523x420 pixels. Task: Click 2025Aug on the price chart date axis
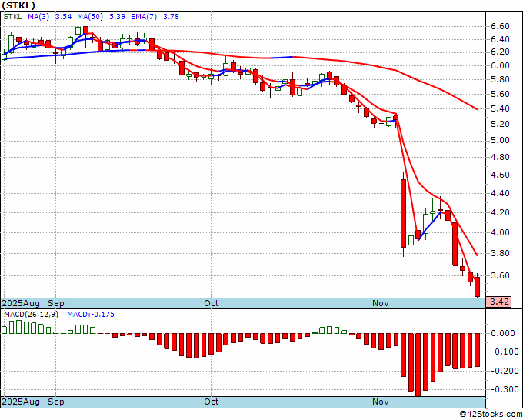pos(21,303)
